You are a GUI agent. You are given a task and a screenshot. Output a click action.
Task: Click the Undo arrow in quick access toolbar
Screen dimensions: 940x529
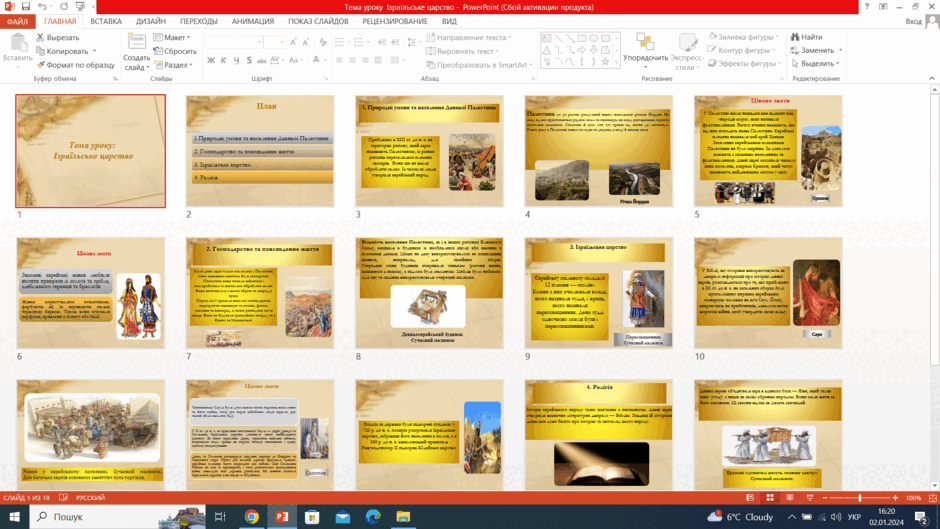point(41,7)
